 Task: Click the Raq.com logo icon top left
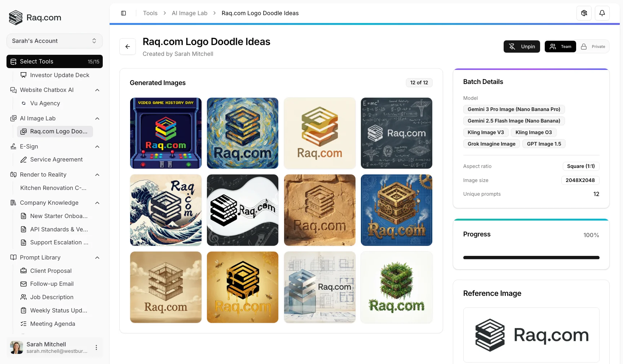[15, 17]
